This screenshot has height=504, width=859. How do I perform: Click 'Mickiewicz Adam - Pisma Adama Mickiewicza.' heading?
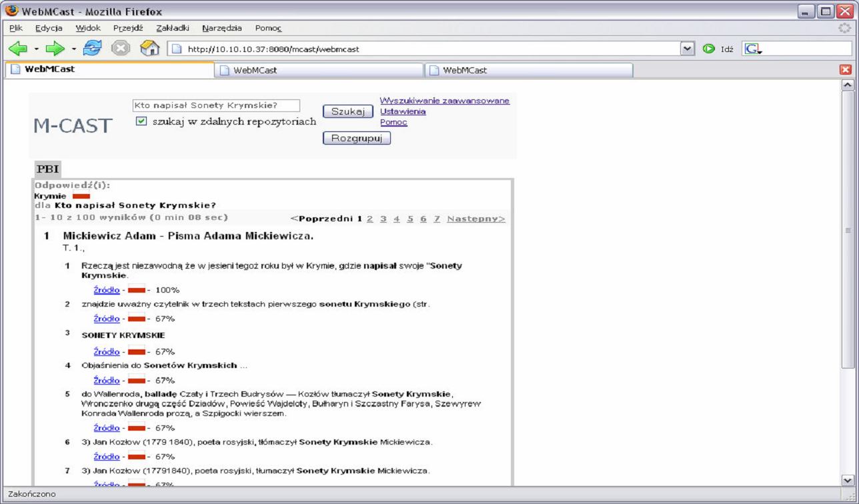tap(188, 236)
